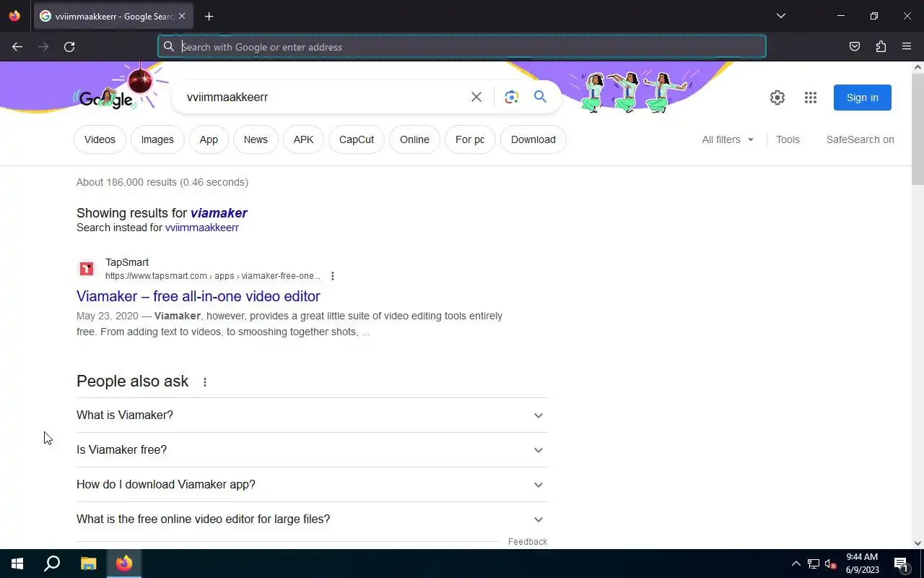This screenshot has width=924, height=578.
Task: Expand How do I download Viamaker app?
Action: pyautogui.click(x=312, y=485)
